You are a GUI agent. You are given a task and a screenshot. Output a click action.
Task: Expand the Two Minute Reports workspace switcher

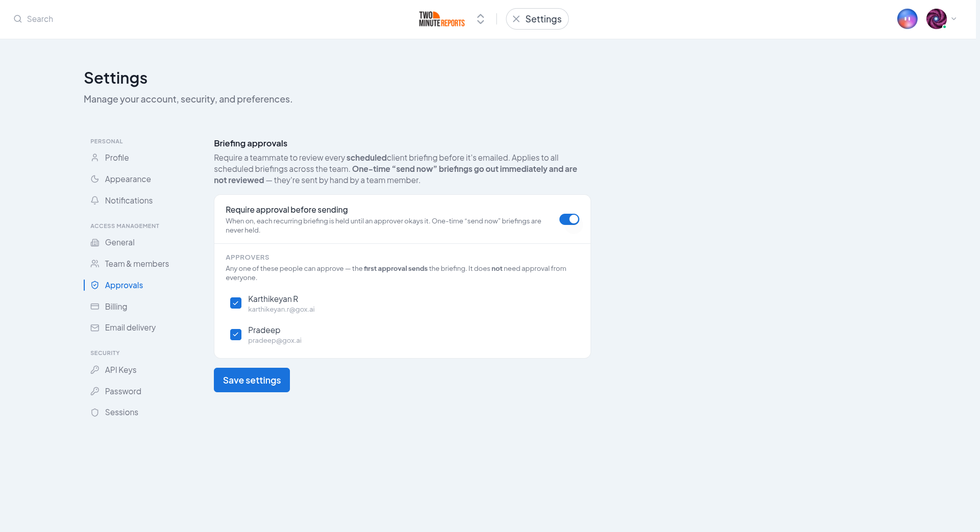[x=480, y=19]
